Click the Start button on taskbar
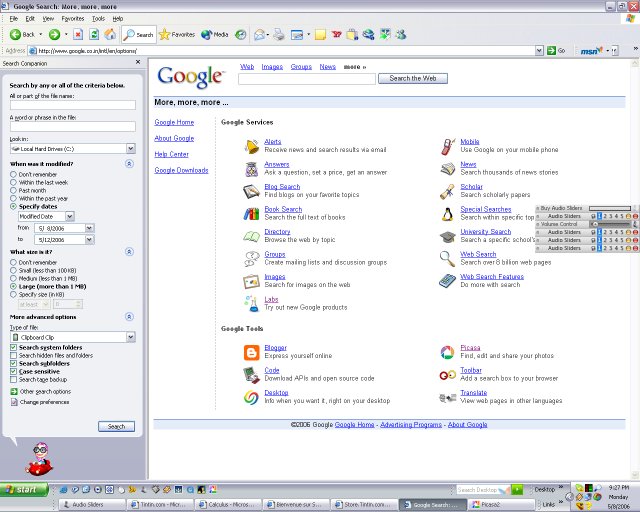Screen dimensions: 640x512 click(x=24, y=489)
